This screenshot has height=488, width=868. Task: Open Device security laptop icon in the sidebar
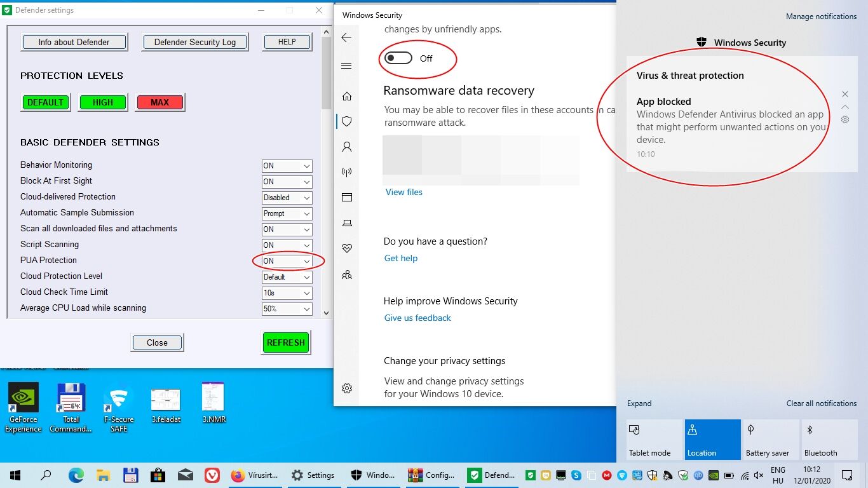click(347, 223)
